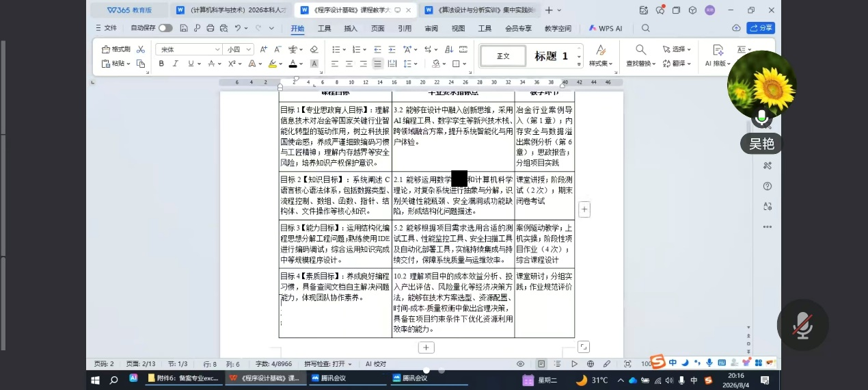Click the character shading A button
The image size is (868, 390).
[314, 64]
